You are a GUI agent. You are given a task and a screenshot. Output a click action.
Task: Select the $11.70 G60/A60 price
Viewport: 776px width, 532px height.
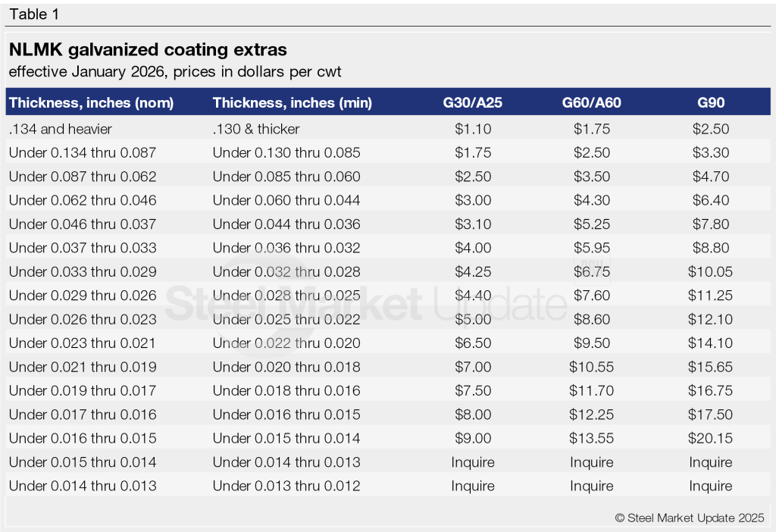(591, 391)
